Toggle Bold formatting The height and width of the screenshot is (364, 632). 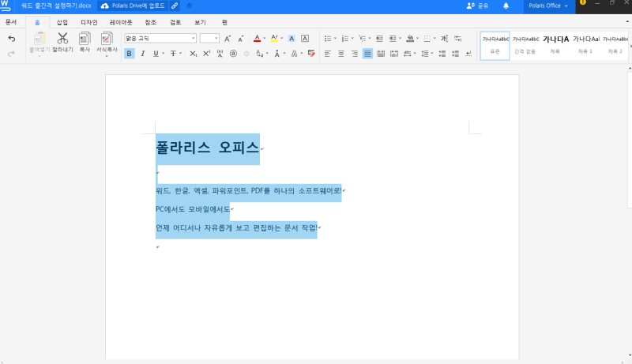click(x=129, y=54)
